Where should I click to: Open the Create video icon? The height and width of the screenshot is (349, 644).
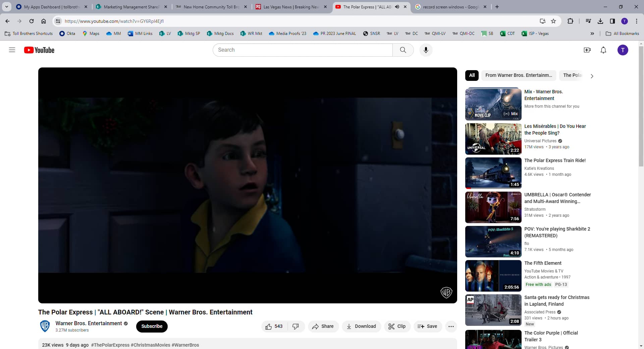[587, 50]
